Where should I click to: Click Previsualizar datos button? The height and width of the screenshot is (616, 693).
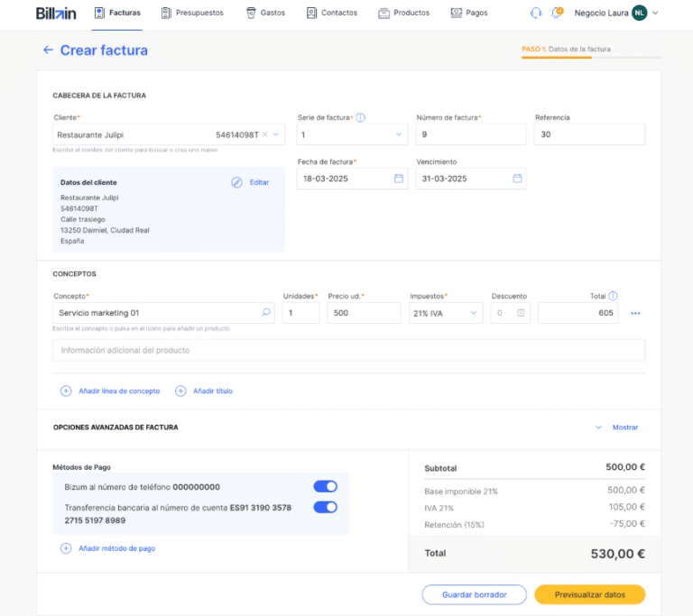point(589,594)
